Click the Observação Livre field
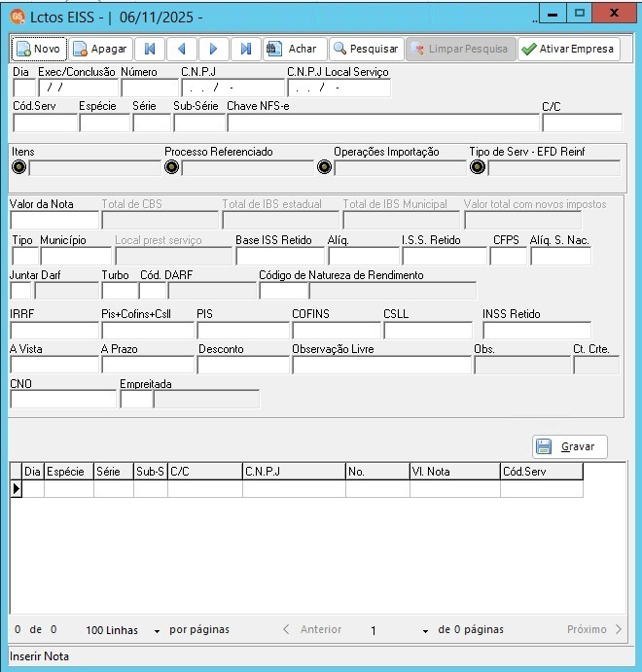642x672 pixels. pos(382,366)
